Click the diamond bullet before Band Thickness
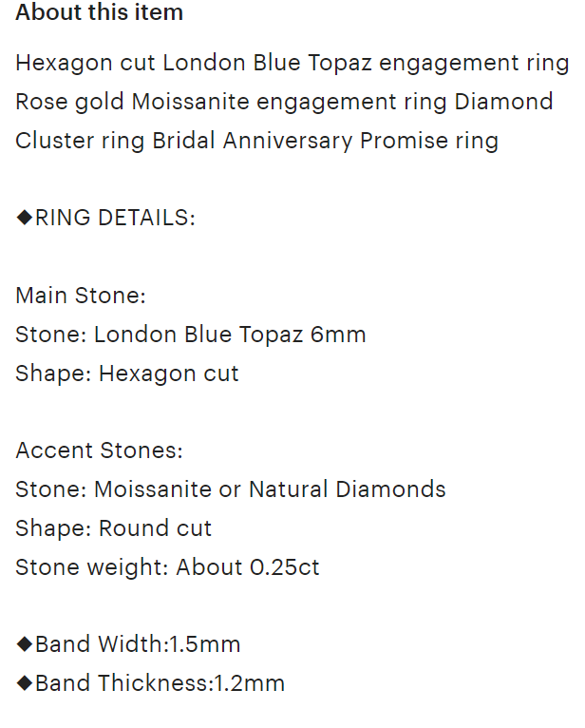This screenshot has width=585, height=728. pos(24,683)
